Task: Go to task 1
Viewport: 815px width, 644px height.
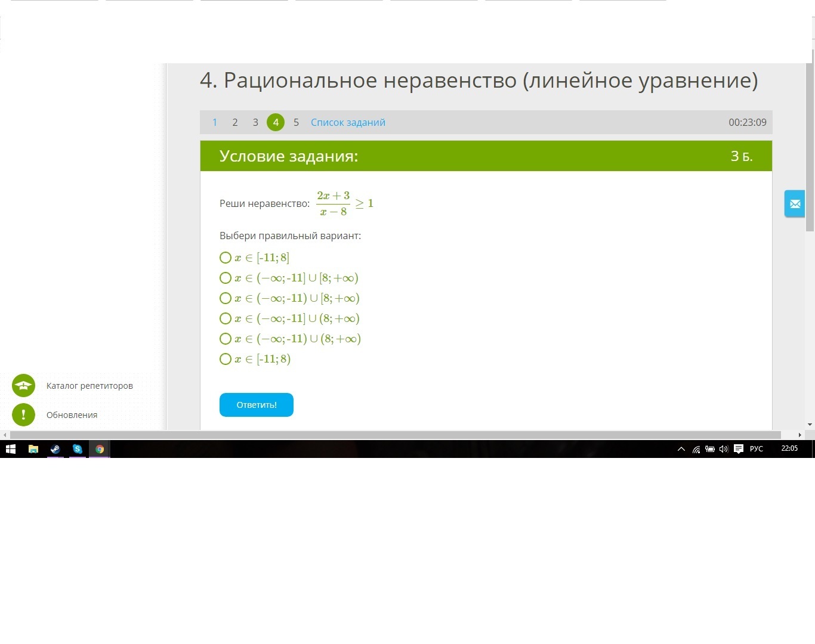Action: point(215,122)
